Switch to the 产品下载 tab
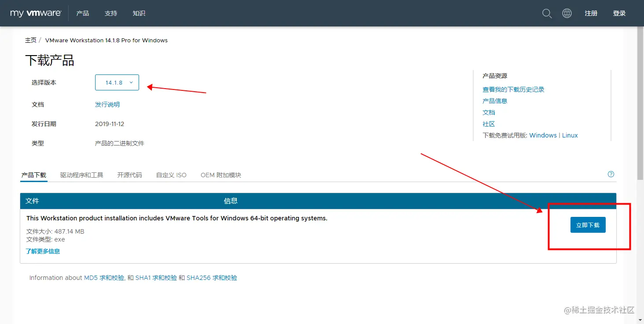This screenshot has height=324, width=644. pyautogui.click(x=34, y=175)
